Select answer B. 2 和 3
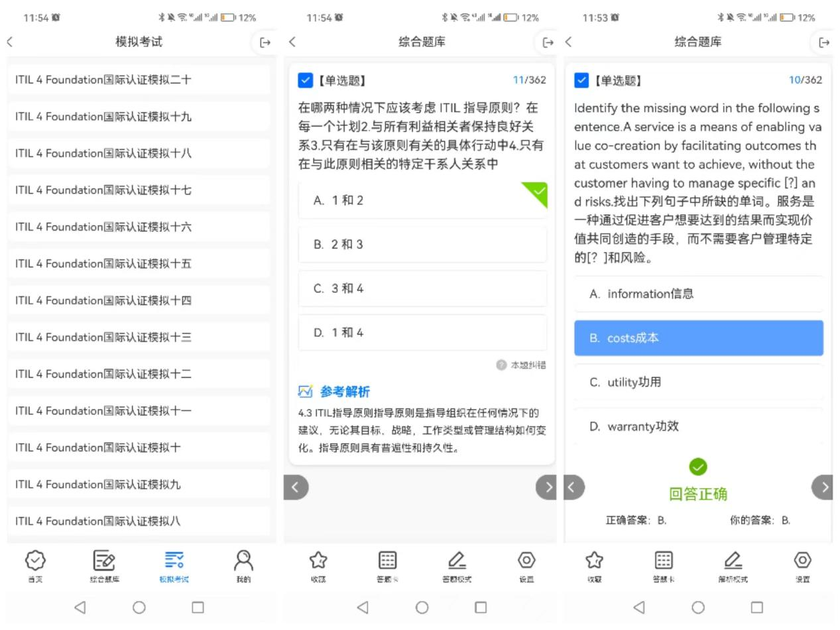Screen dimensions: 840x630 (x=422, y=245)
